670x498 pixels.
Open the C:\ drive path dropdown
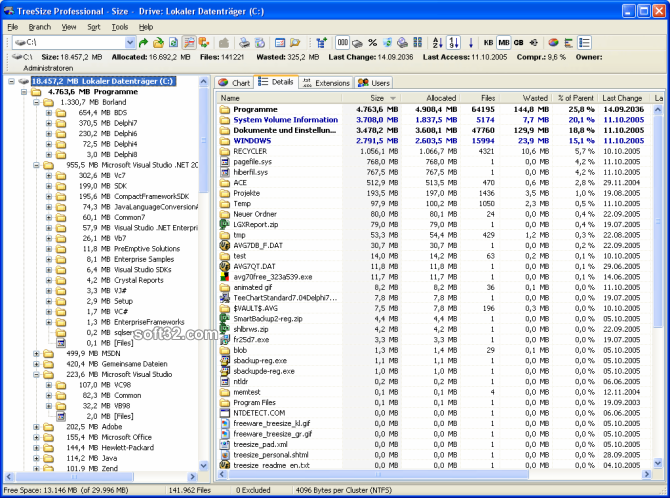130,43
